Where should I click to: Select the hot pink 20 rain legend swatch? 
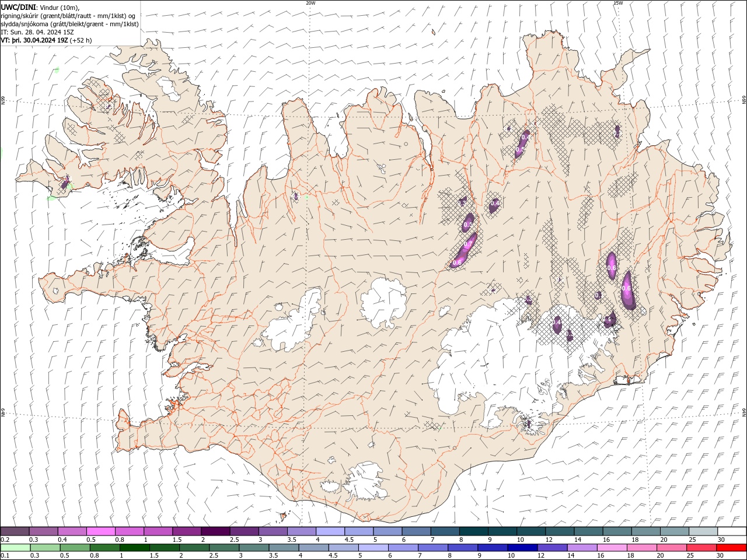click(x=672, y=548)
